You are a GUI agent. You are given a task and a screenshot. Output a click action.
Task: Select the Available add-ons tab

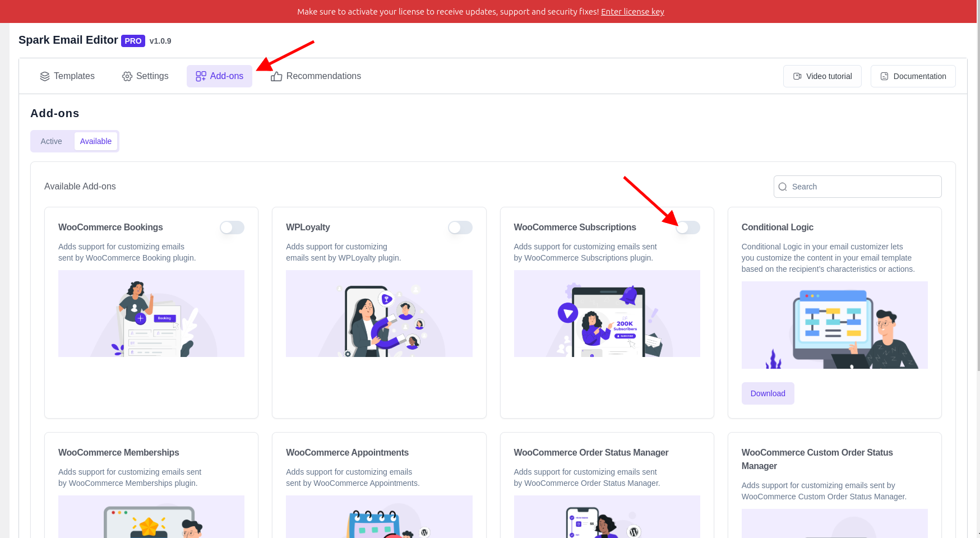pos(95,141)
